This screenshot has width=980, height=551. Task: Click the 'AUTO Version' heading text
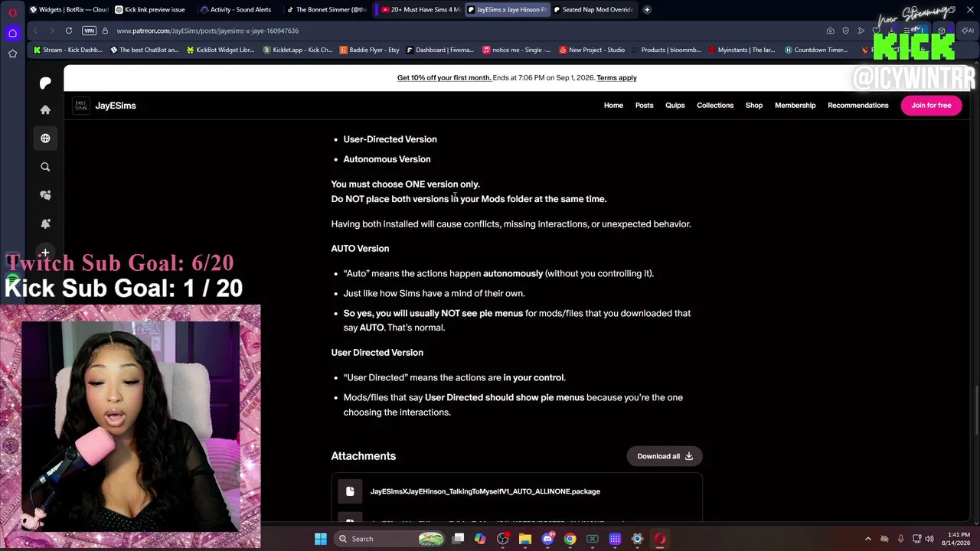[360, 249]
